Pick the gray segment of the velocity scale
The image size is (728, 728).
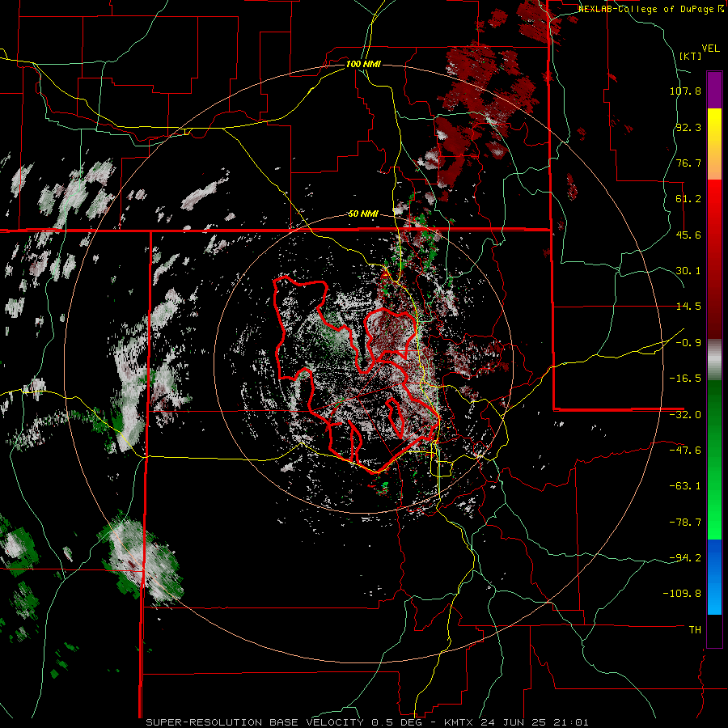click(714, 360)
